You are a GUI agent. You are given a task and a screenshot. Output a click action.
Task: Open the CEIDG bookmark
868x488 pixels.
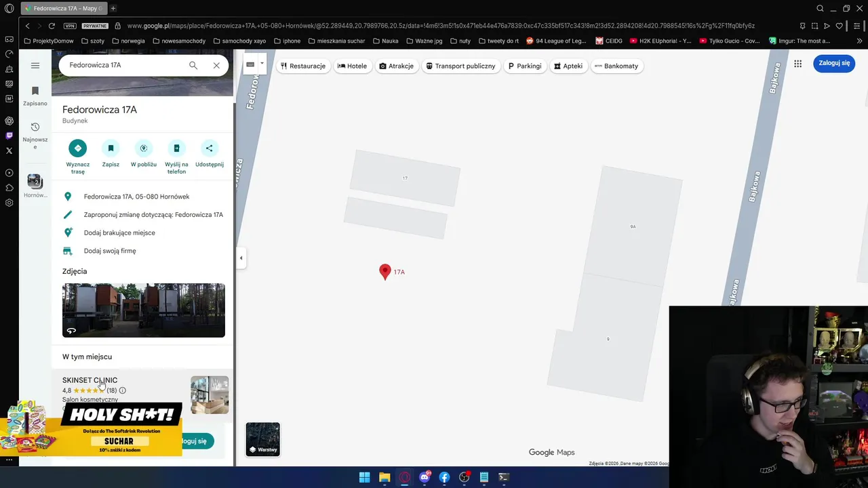[610, 41]
